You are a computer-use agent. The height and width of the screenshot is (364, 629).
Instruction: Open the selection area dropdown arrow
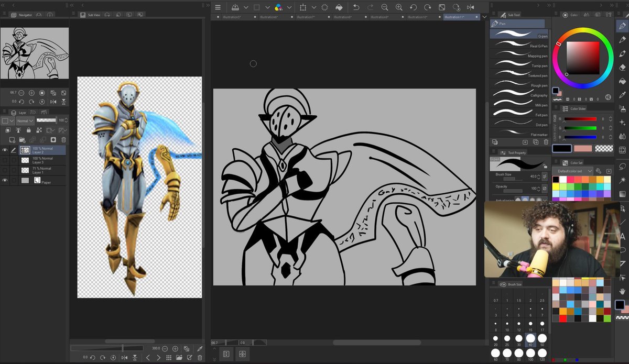tap(314, 7)
